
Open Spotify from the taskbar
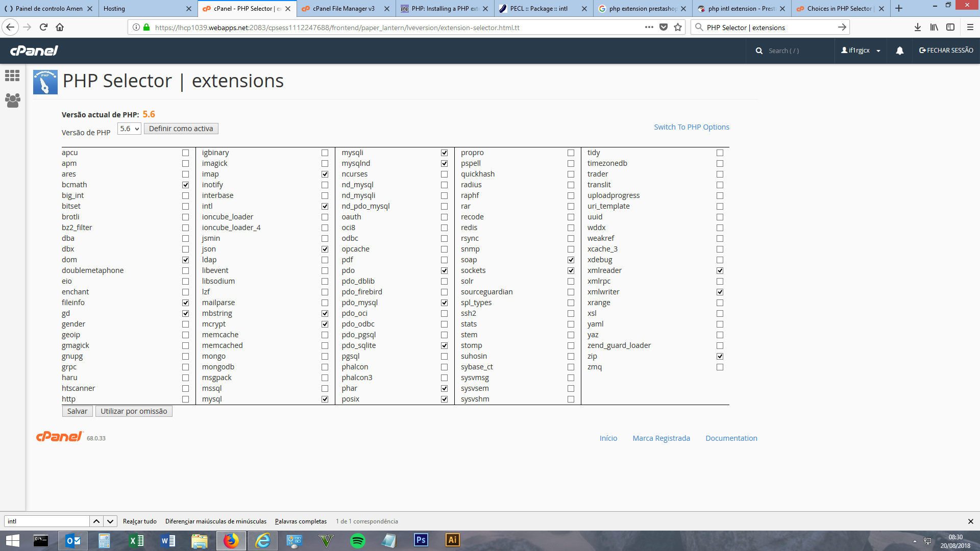click(358, 540)
